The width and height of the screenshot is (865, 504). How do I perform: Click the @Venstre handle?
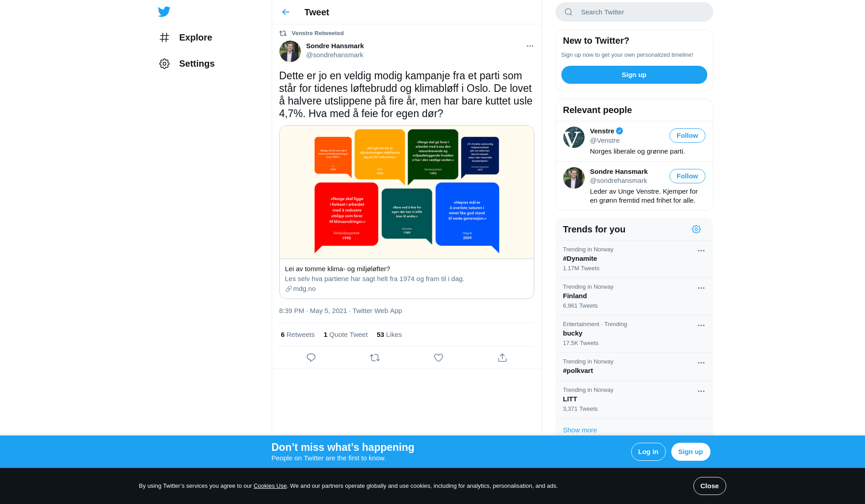click(x=605, y=141)
